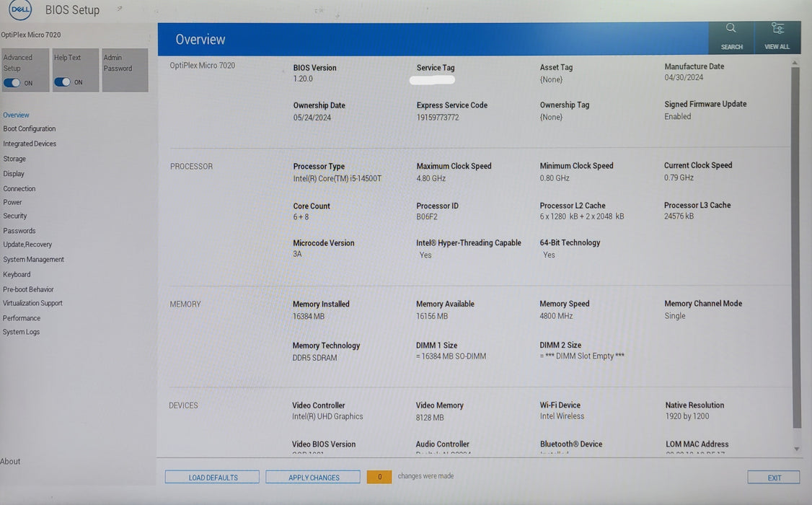812x505 pixels.
Task: Open Integrated Devices section
Action: click(30, 144)
